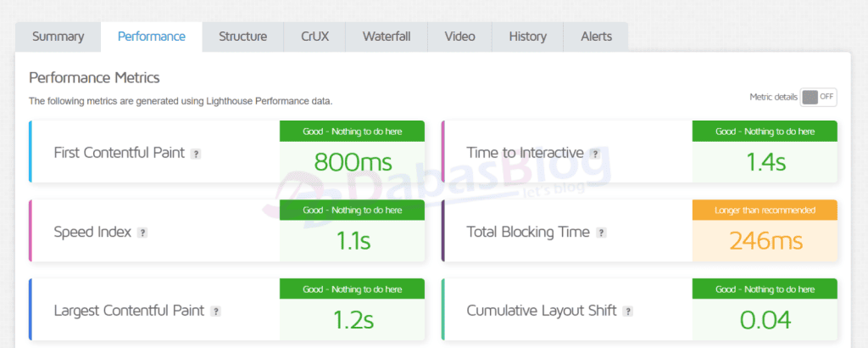The height and width of the screenshot is (348, 868).
Task: Click the Metric details label
Action: [x=773, y=98]
